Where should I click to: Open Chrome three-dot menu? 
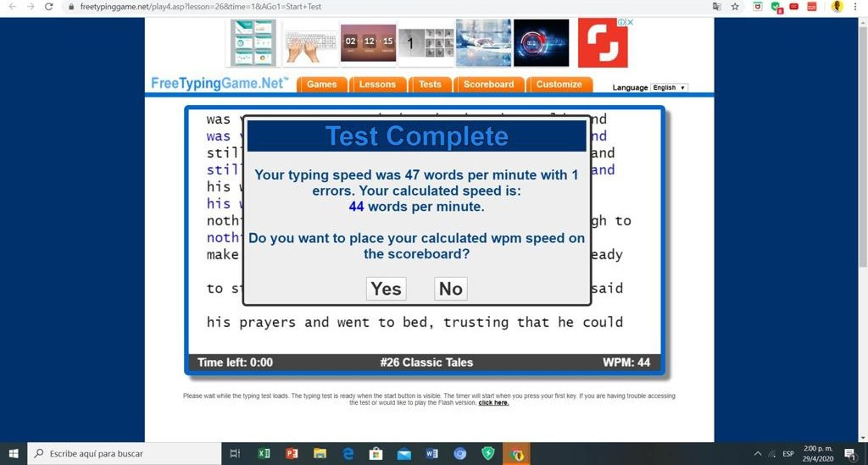pos(855,7)
